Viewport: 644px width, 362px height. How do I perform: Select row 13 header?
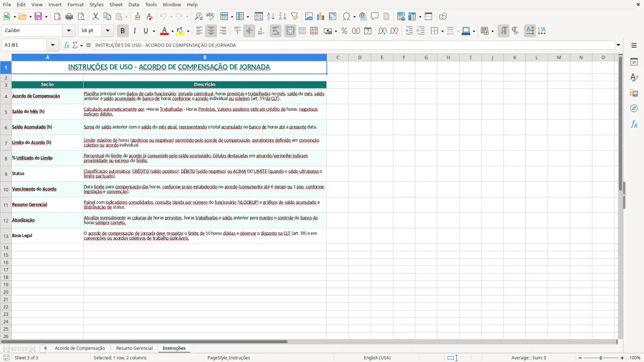(x=6, y=236)
